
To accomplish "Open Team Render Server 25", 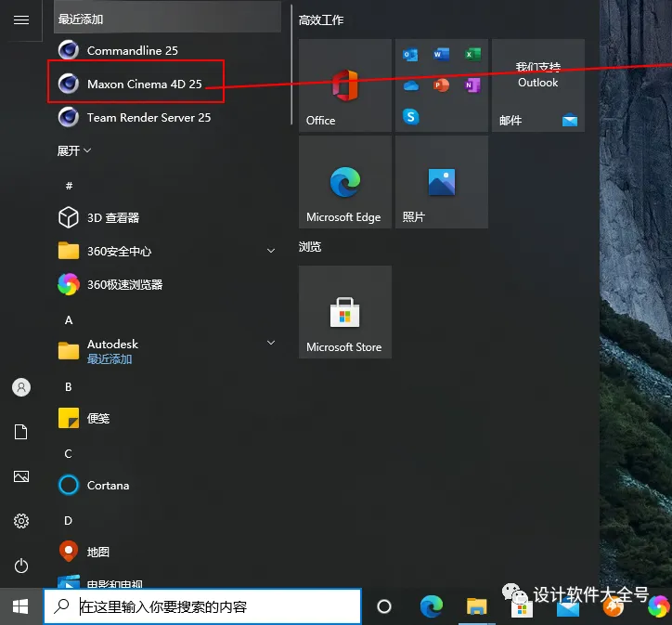I will (x=167, y=117).
